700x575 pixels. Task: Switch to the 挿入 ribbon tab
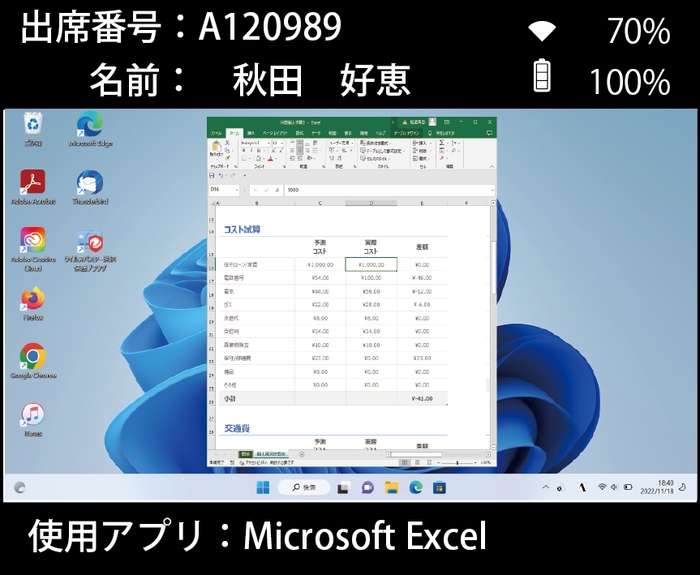tap(251, 133)
